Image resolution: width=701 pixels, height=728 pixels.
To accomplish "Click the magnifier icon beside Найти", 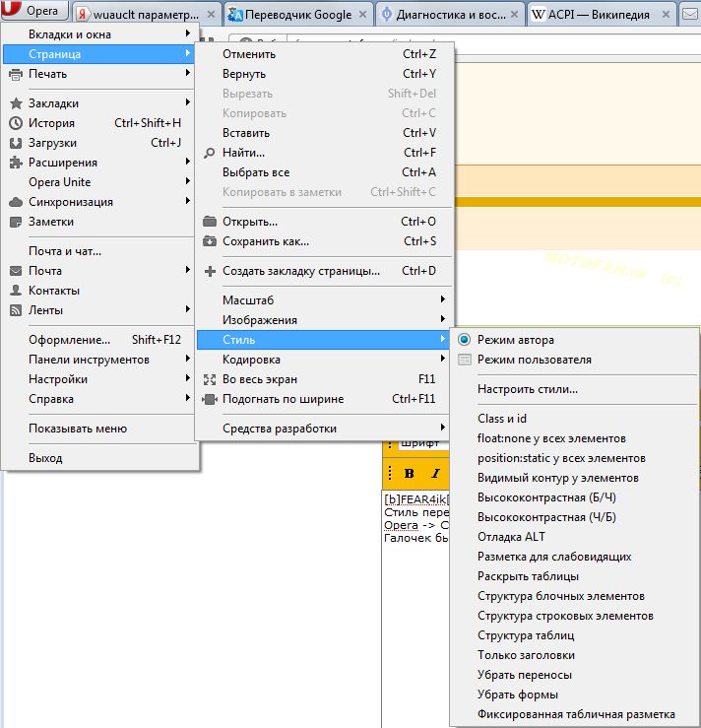I will [x=210, y=153].
